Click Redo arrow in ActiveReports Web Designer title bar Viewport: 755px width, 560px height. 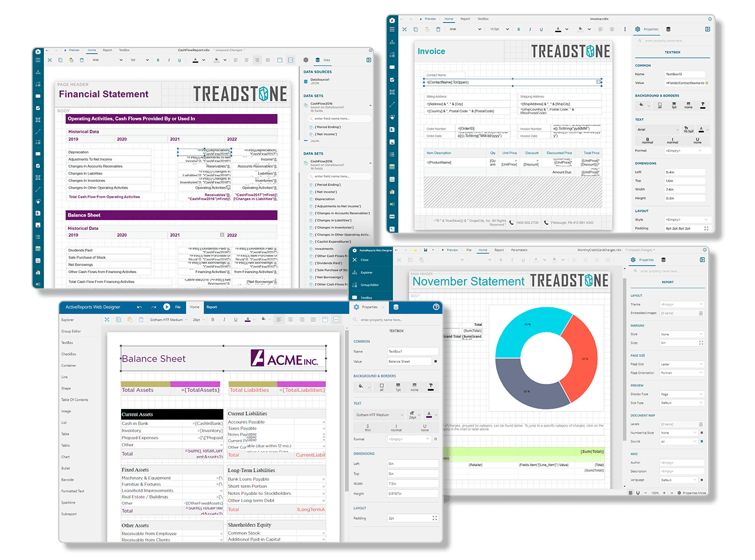pyautogui.click(x=153, y=307)
